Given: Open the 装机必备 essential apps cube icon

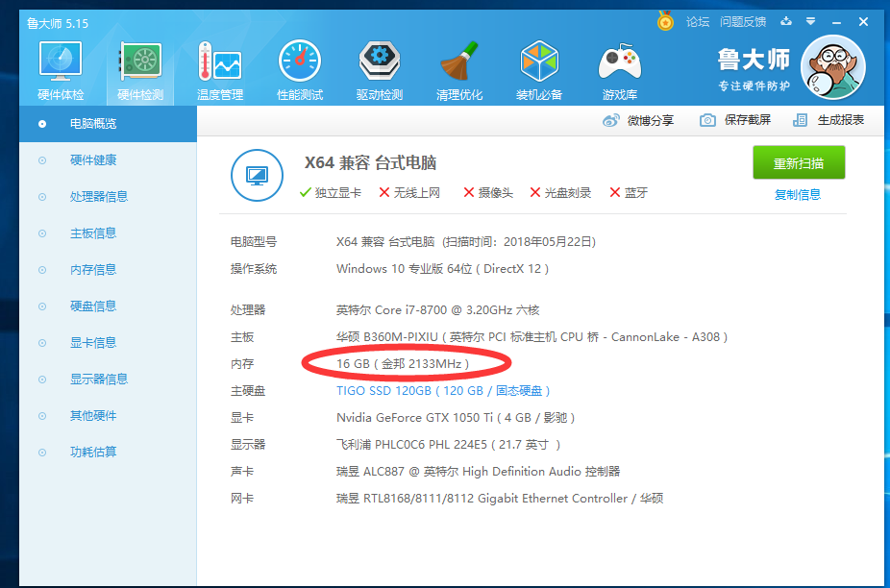Looking at the screenshot, I should (x=539, y=71).
